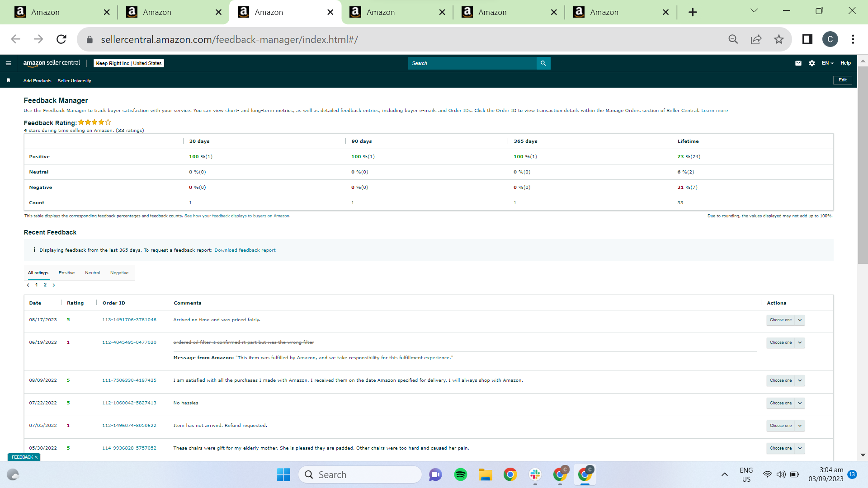The width and height of the screenshot is (868, 488).
Task: Open Choose one dropdown for 08/17/2023 feedback
Action: click(786, 320)
